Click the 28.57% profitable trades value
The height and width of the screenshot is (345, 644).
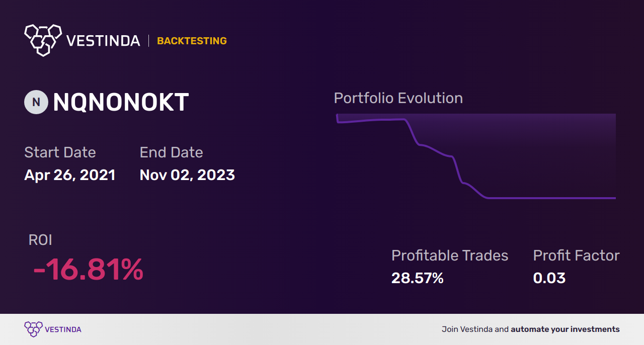(417, 278)
